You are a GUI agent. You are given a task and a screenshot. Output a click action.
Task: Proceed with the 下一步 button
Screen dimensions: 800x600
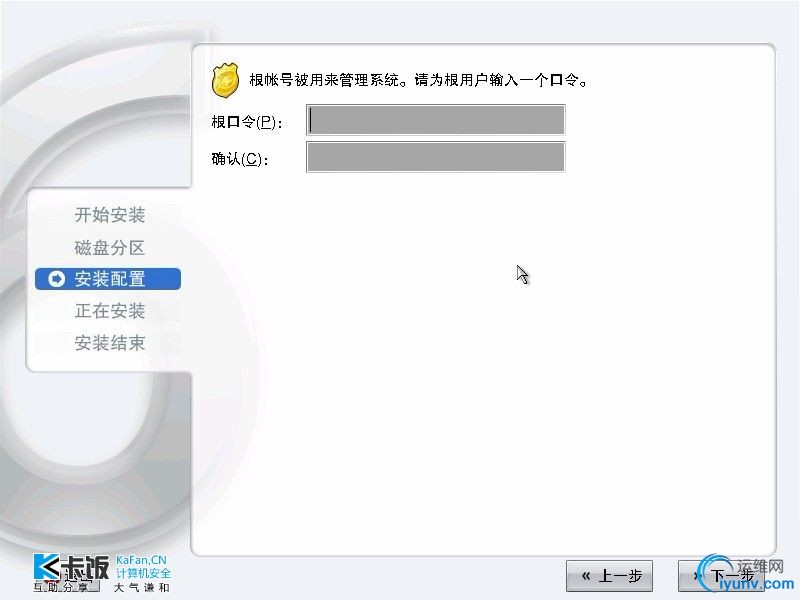(721, 576)
